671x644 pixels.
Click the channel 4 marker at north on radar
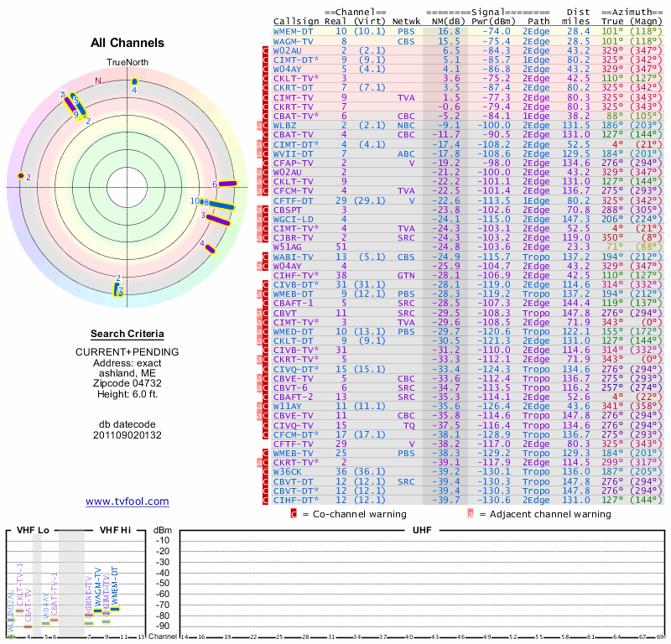point(134,82)
